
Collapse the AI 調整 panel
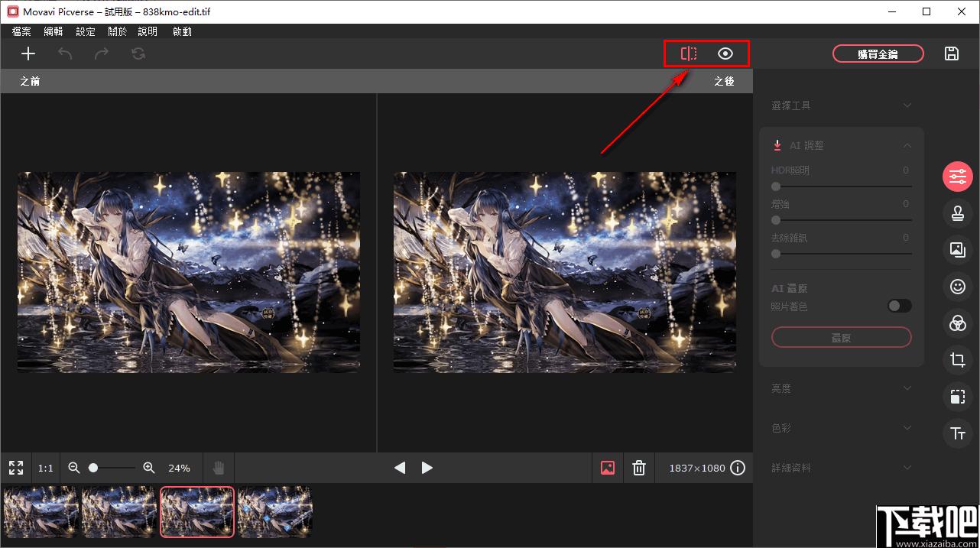pyautogui.click(x=907, y=145)
